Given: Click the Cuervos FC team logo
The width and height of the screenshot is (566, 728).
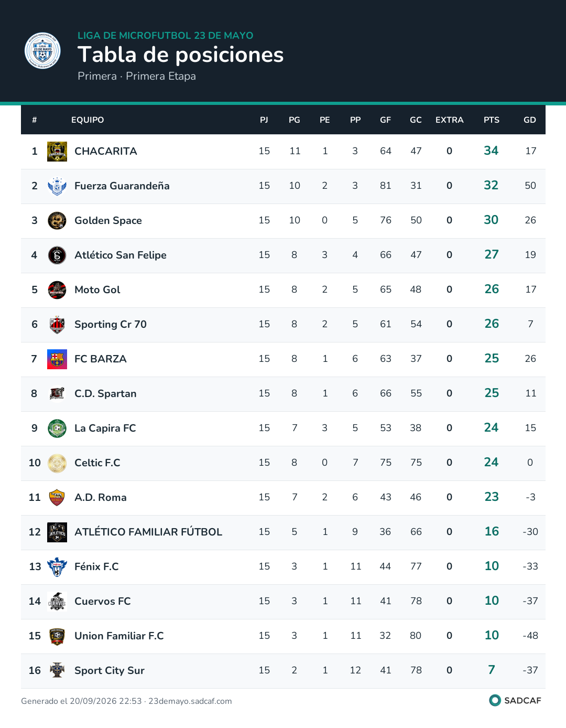Looking at the screenshot, I should coord(57,602).
